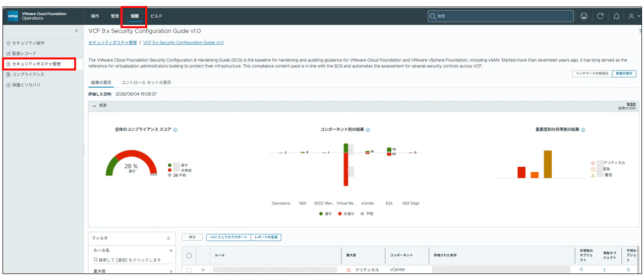This screenshot has width=644, height=277.
Task: Click the クリティカル severity cell icon
Action: coord(348,270)
